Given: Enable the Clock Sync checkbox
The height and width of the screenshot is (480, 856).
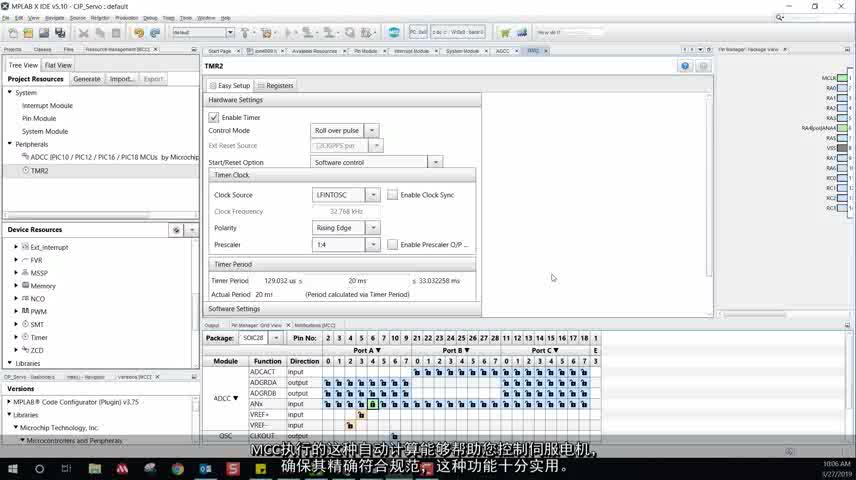Looking at the screenshot, I should pos(392,195).
